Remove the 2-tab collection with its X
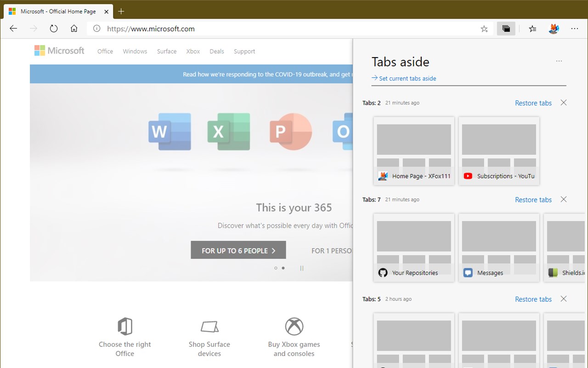Image resolution: width=588 pixels, height=368 pixels. 564,103
